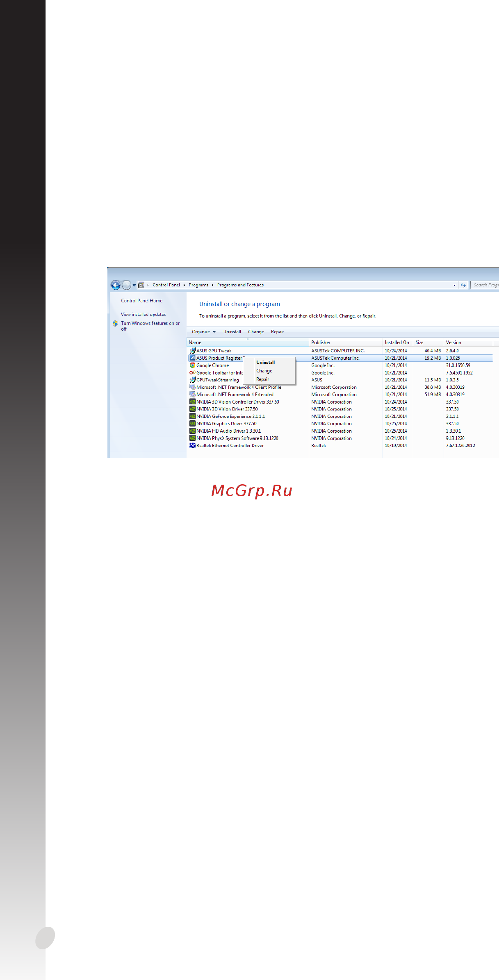Open the Organize dropdown menu
This screenshot has height=980, width=499.
point(204,332)
